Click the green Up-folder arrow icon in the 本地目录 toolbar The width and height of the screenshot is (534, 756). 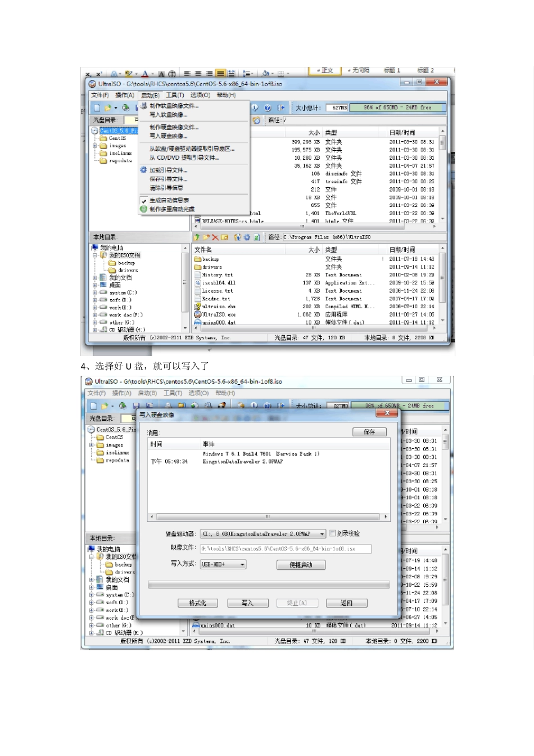tap(197, 237)
